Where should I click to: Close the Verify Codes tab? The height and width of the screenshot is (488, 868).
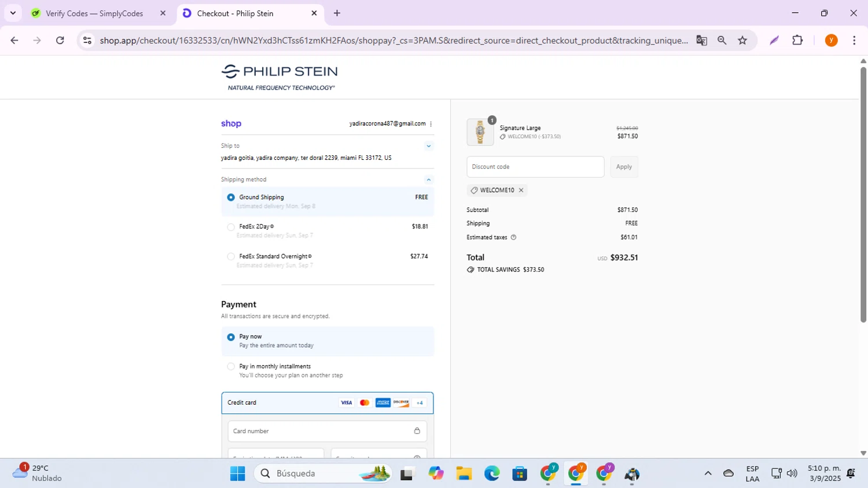(163, 13)
